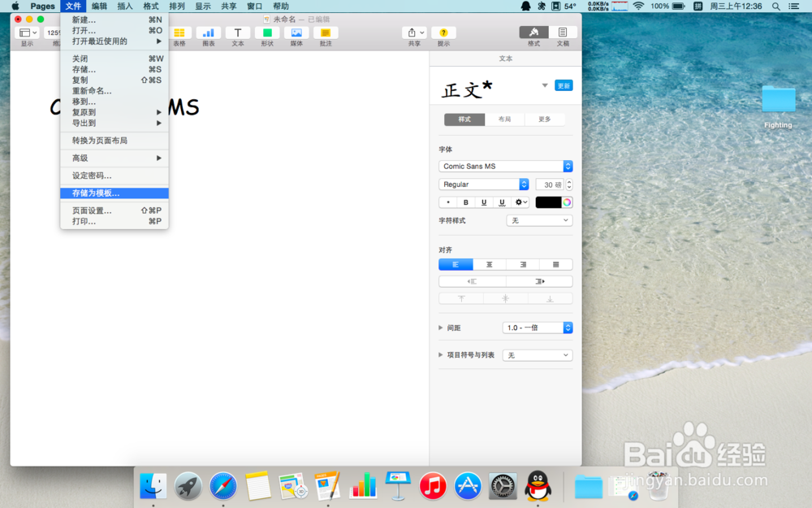Open QQ penguin in the Dock
Image resolution: width=812 pixels, height=508 pixels.
tap(538, 486)
